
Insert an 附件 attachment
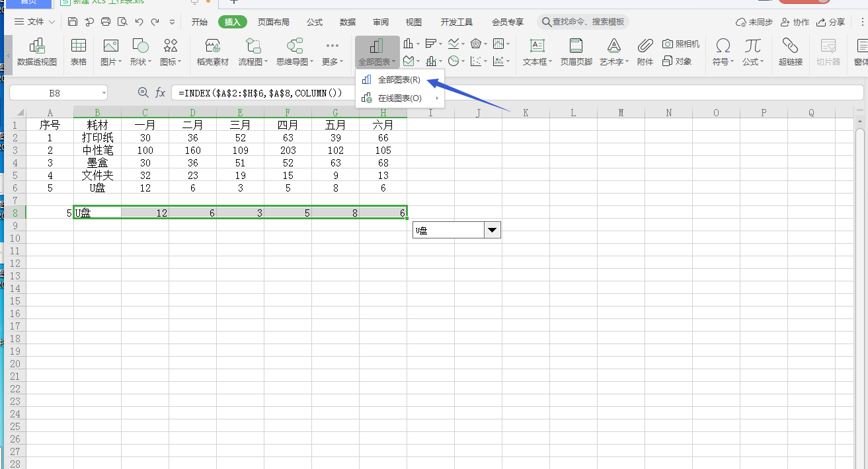tap(645, 52)
